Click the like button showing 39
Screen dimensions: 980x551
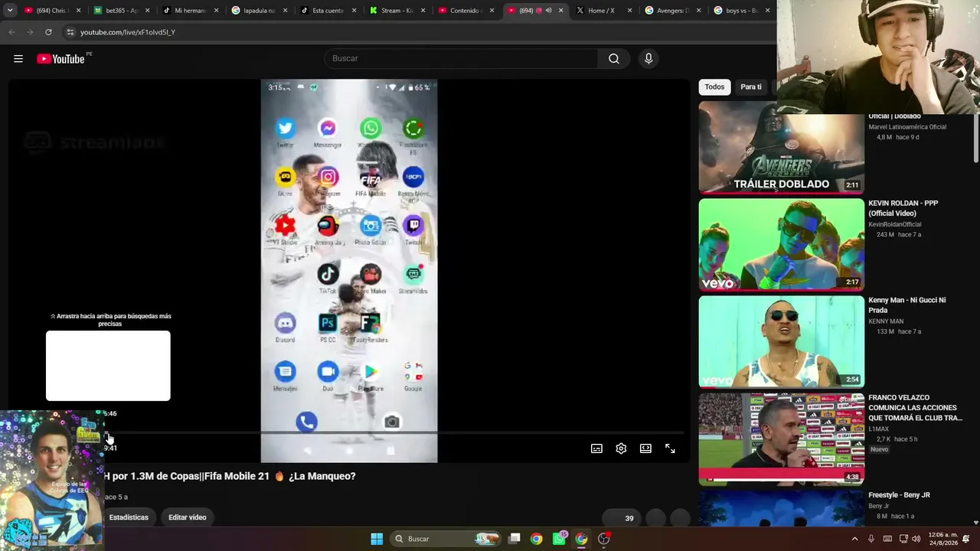[x=622, y=518]
